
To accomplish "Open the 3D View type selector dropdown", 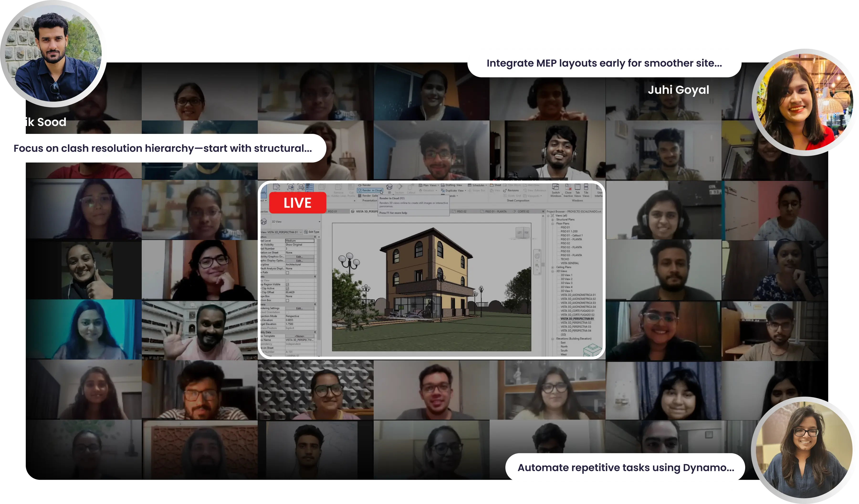I will pyautogui.click(x=320, y=222).
